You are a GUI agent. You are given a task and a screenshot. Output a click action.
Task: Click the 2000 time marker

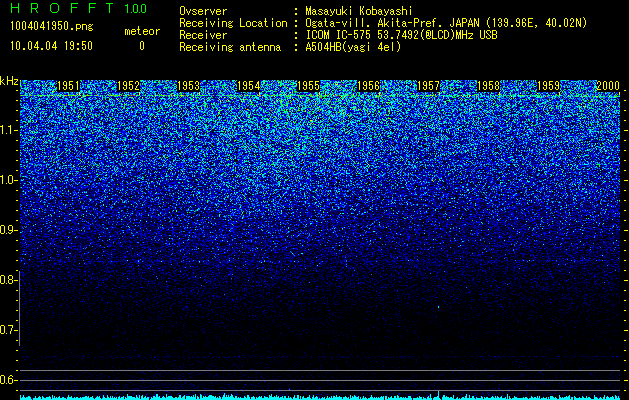click(x=608, y=86)
